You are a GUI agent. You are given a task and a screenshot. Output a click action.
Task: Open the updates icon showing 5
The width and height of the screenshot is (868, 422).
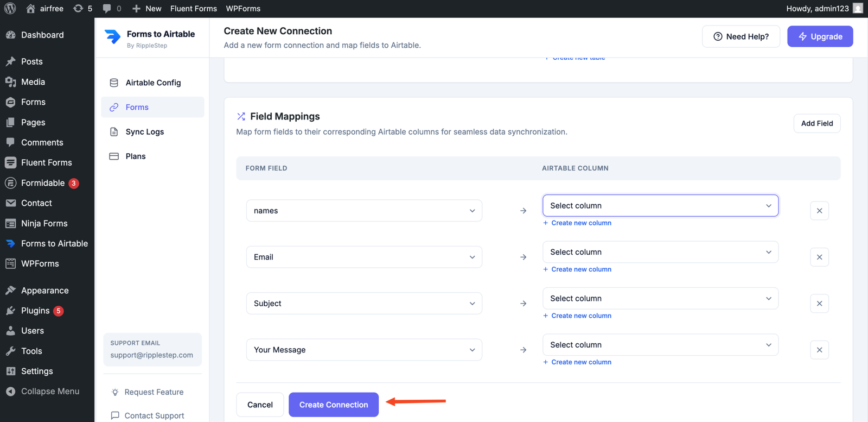[82, 9]
